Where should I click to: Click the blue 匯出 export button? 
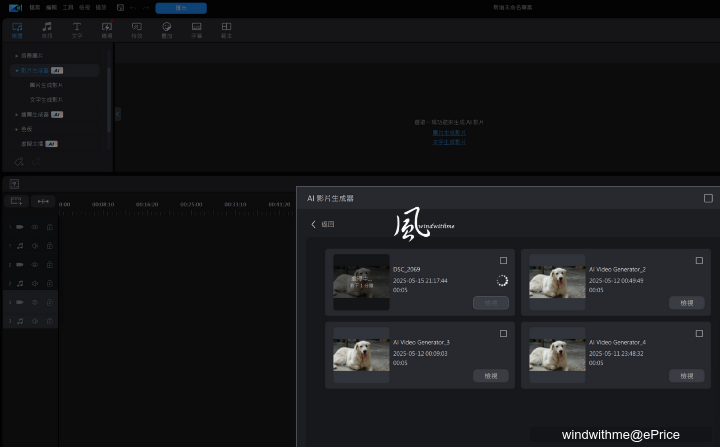tap(181, 7)
